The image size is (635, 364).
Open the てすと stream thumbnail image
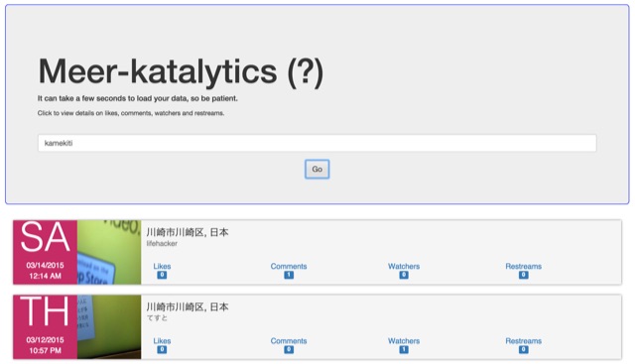(109, 326)
